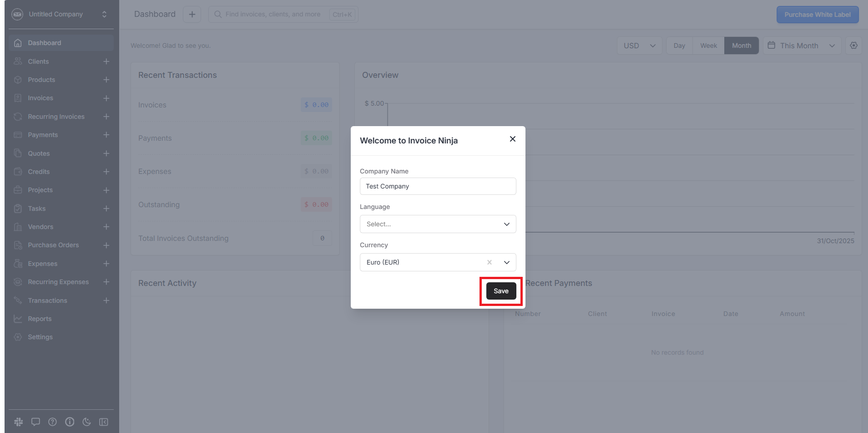Viewport: 868px width, 433px height.
Task: Close the Welcome to Invoice Ninja dialog
Action: (512, 139)
